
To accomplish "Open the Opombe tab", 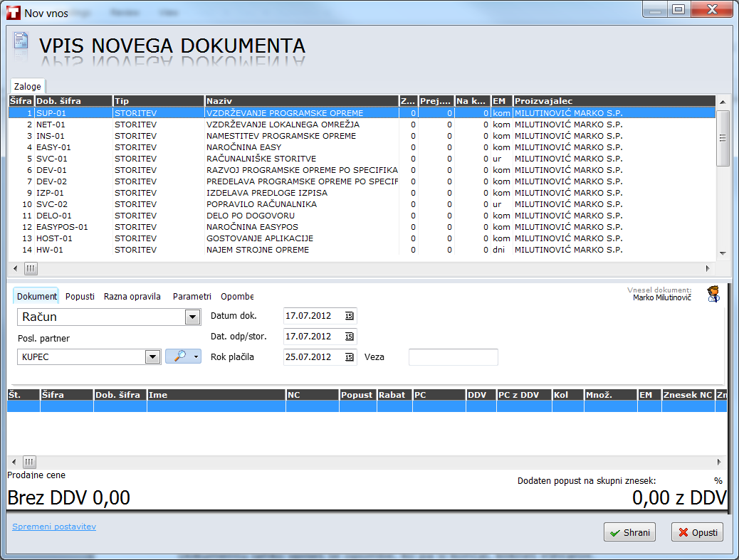I will pyautogui.click(x=237, y=296).
